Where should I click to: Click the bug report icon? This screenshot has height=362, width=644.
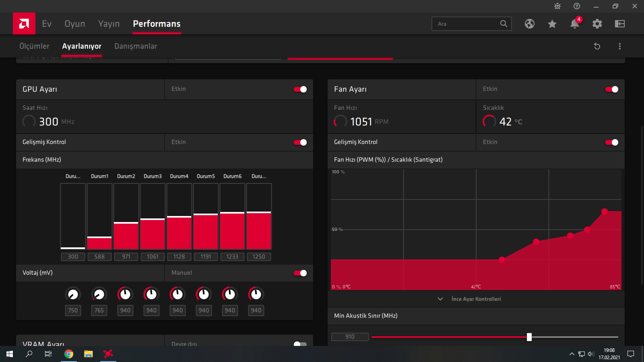pyautogui.click(x=557, y=6)
